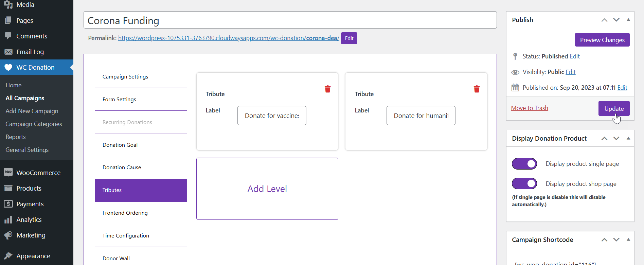This screenshot has height=265, width=644.
Task: Click the 'Donate for vaccines' label field
Action: (x=272, y=116)
